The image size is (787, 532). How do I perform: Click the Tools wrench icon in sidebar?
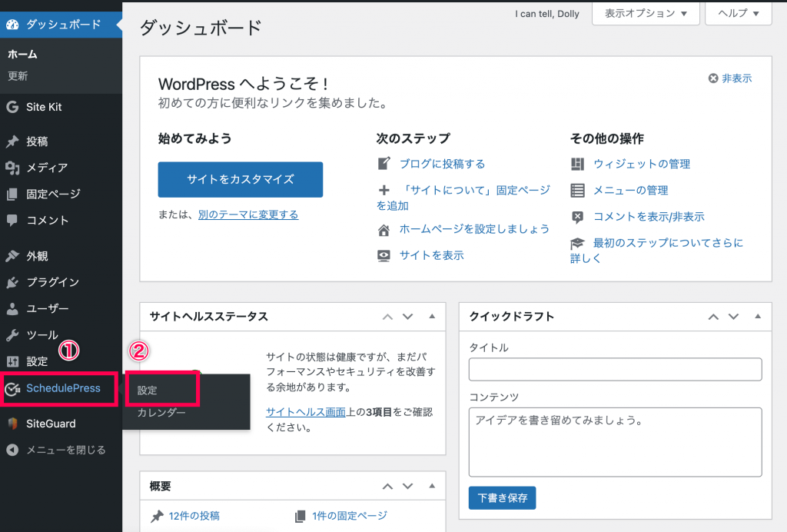(12, 334)
